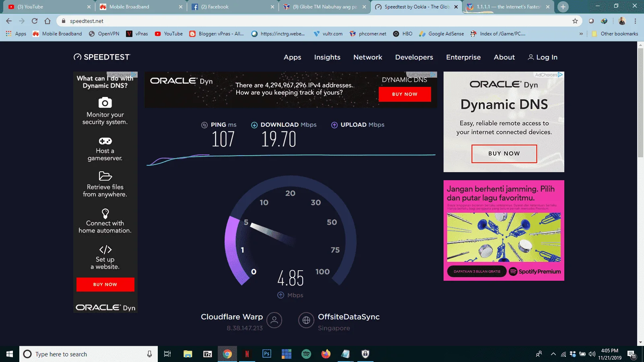The width and height of the screenshot is (644, 362).
Task: Click the globe server icon
Action: [x=306, y=320]
